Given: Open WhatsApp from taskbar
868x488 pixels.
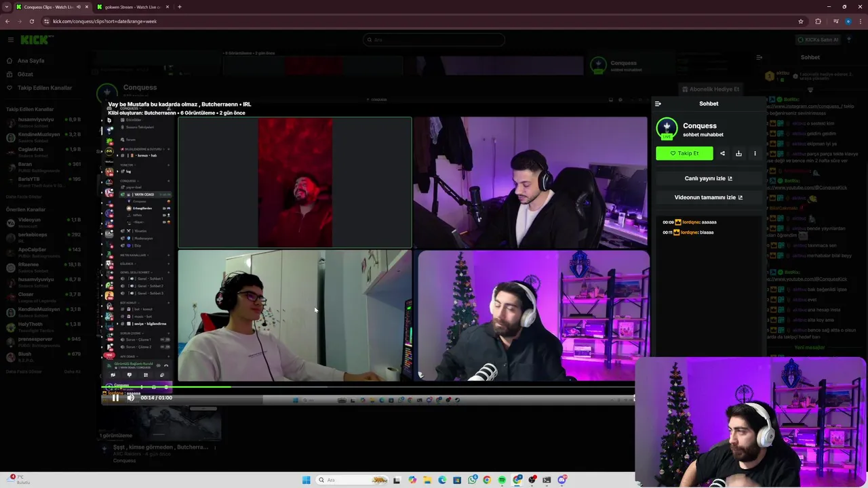Looking at the screenshot, I should [x=472, y=480].
